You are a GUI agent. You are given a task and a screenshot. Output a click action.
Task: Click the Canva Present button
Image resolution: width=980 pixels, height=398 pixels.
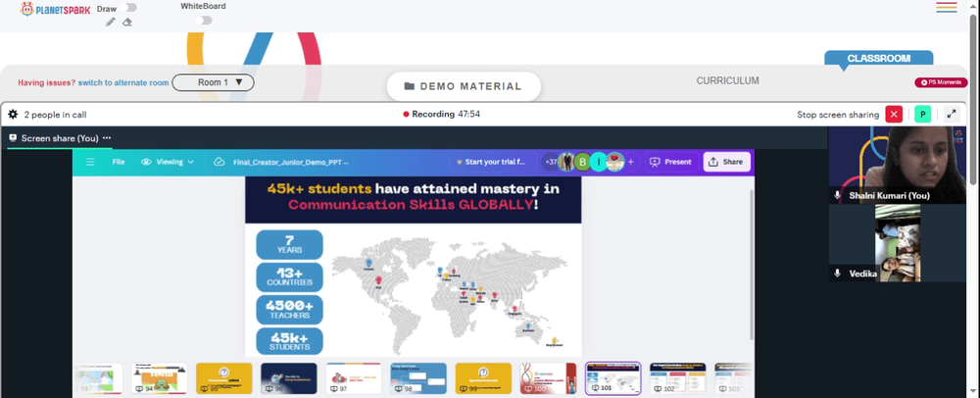pyautogui.click(x=672, y=162)
